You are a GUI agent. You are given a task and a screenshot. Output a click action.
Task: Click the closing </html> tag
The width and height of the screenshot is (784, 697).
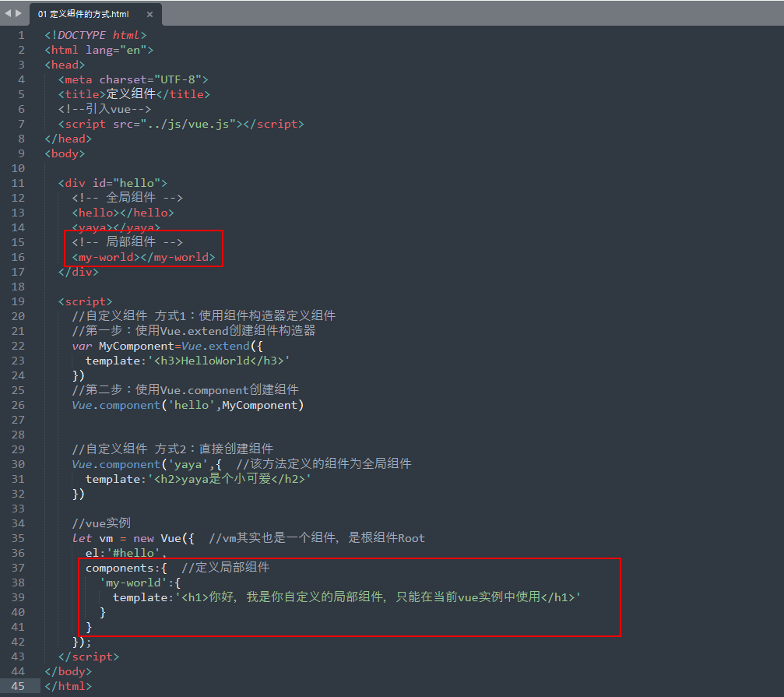pos(69,686)
